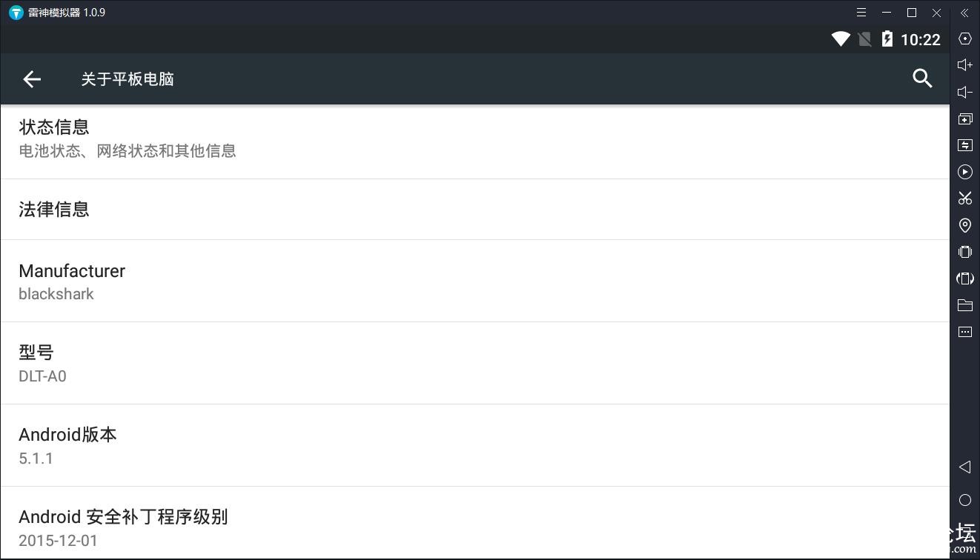Open 法律信息 legal information entry
The height and width of the screenshot is (560, 980).
click(474, 210)
